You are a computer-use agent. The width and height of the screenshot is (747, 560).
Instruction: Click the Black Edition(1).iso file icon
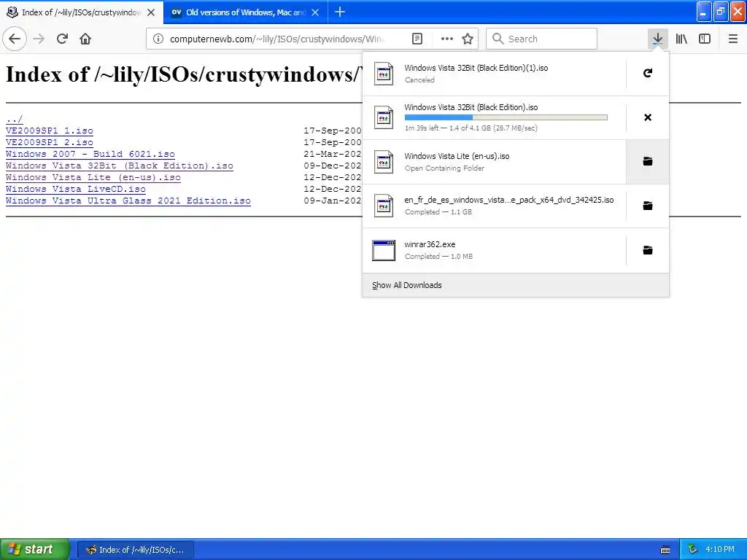(x=384, y=74)
